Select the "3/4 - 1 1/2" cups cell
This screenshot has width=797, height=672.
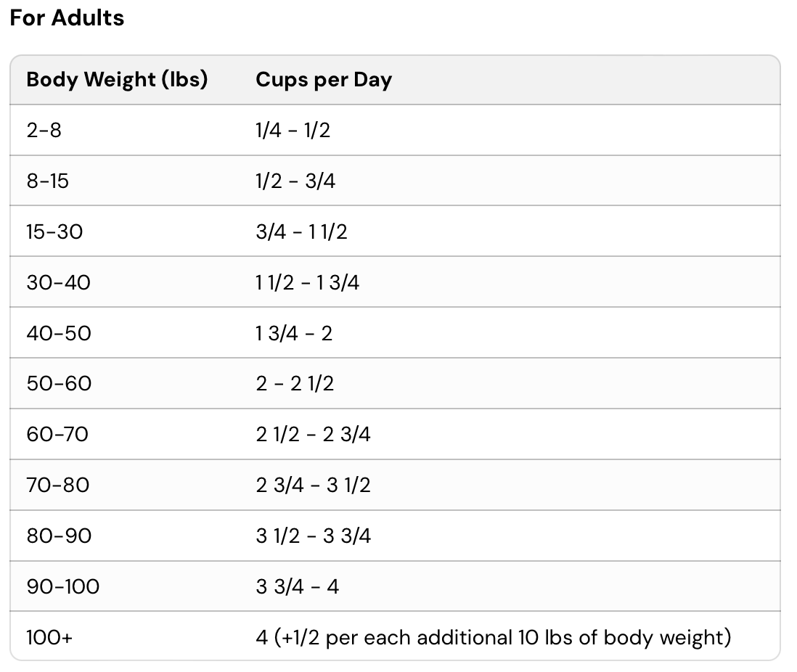pyautogui.click(x=301, y=231)
